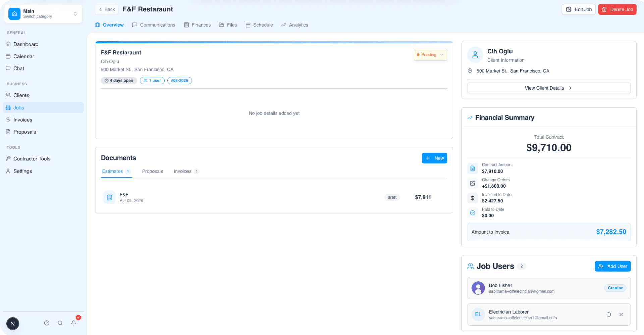This screenshot has width=644, height=335.
Task: Click the job progress bar
Action: click(x=274, y=43)
